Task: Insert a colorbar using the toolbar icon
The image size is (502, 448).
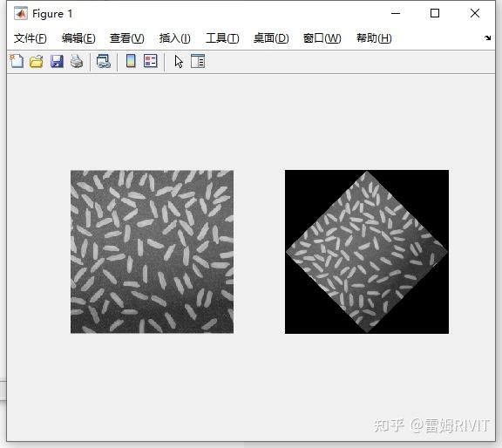Action: (131, 61)
